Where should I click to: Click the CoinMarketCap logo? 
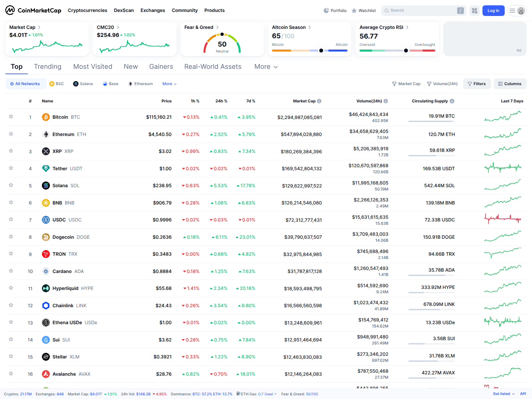(33, 10)
